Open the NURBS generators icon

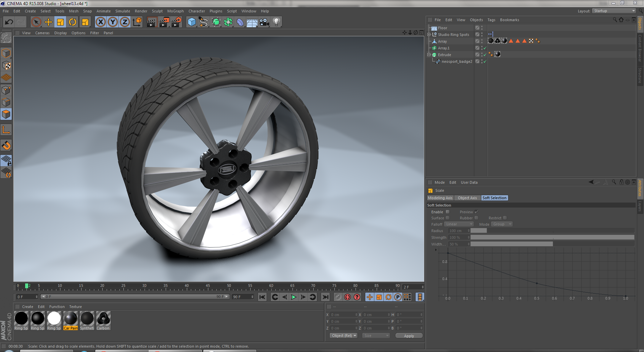(x=216, y=22)
